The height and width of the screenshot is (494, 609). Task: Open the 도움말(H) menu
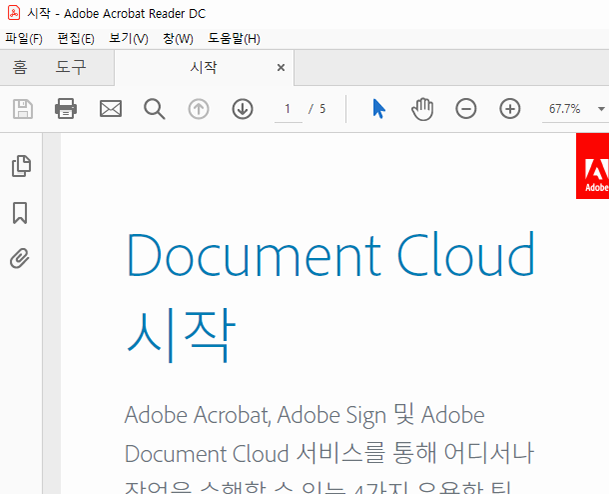coord(234,38)
